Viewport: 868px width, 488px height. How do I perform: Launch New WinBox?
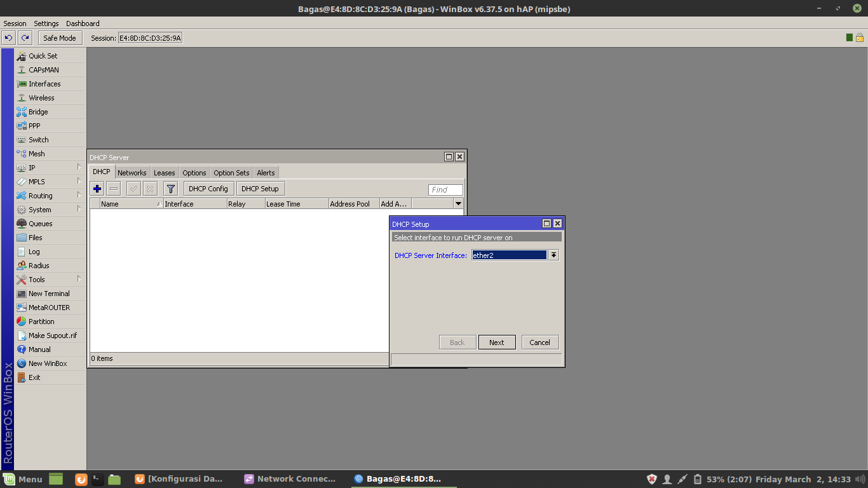click(50, 363)
